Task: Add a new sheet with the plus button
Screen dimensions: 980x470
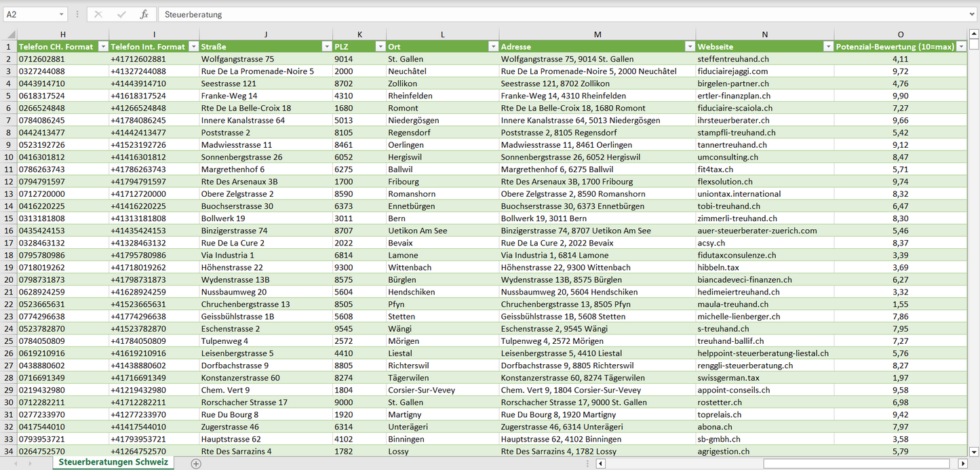Action: [x=196, y=463]
